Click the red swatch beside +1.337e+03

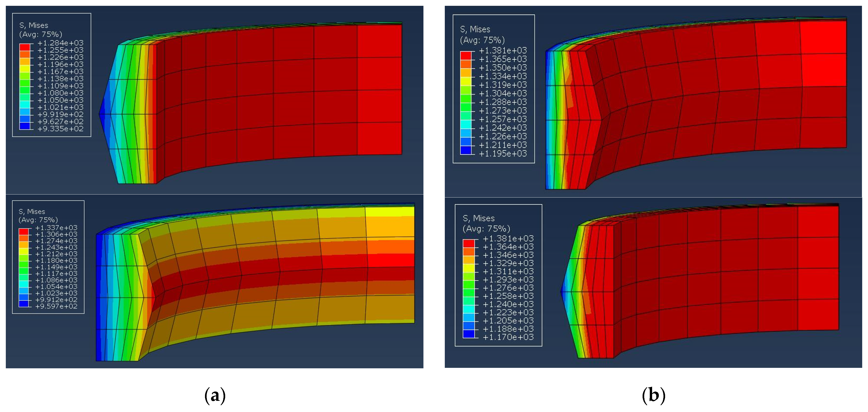pyautogui.click(x=24, y=232)
